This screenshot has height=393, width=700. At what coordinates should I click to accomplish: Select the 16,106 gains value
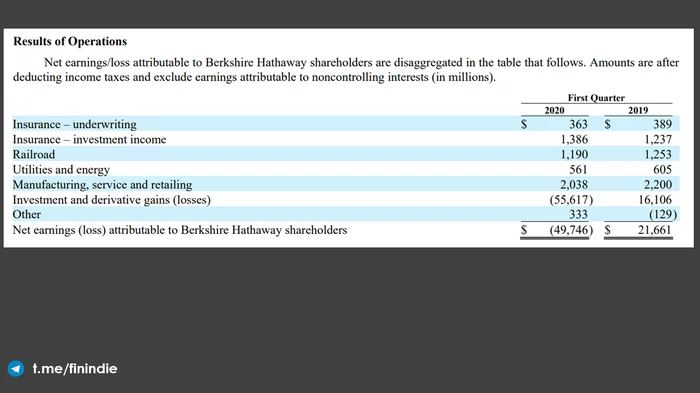click(655, 200)
